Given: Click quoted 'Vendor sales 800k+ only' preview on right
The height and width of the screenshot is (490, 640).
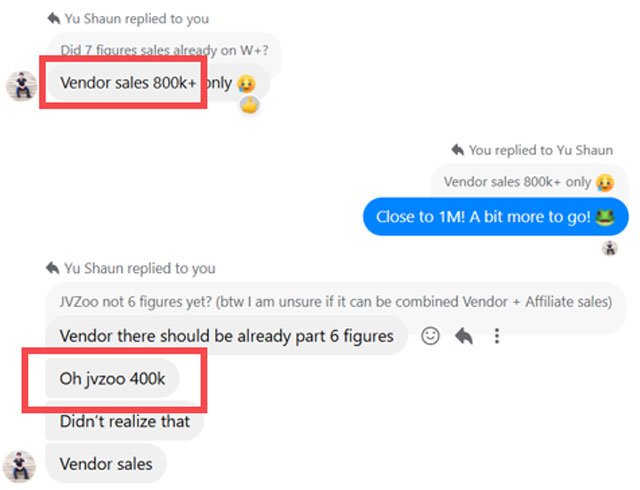Looking at the screenshot, I should [529, 182].
